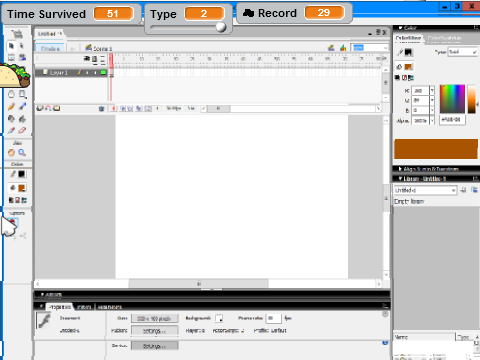Toggle Onion Skin Outlines button
Screen dimensions: 480x360
coord(130,108)
